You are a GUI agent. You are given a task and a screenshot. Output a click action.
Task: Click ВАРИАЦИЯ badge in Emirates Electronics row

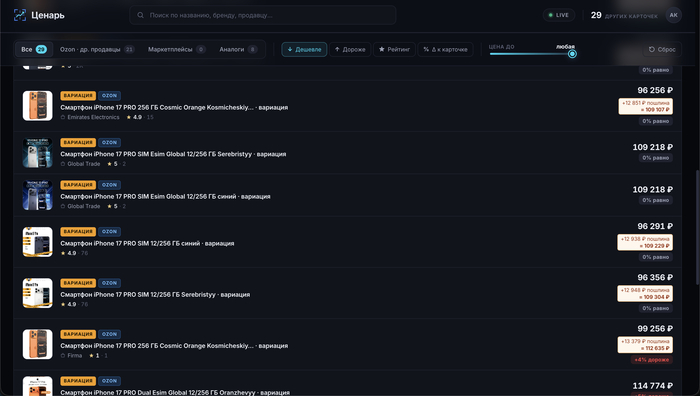click(78, 96)
